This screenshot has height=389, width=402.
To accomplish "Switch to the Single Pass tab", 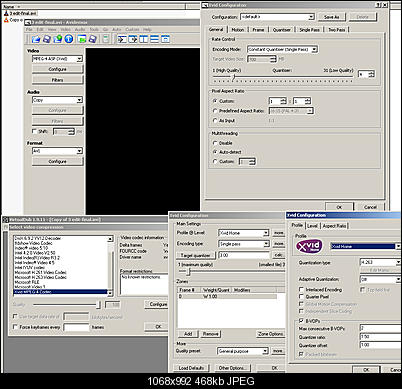I will 309,30.
